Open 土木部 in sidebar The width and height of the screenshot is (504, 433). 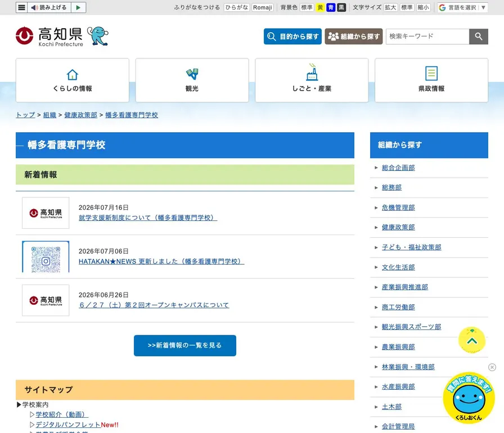coord(391,407)
